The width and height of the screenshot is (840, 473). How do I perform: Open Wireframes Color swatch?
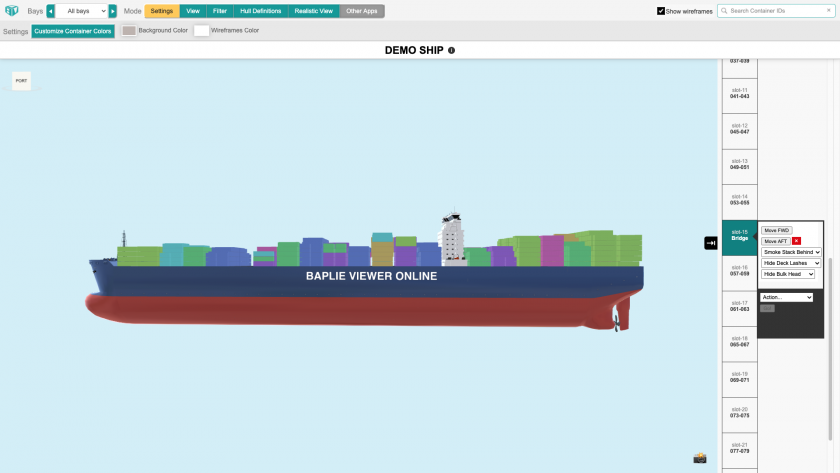tap(201, 31)
